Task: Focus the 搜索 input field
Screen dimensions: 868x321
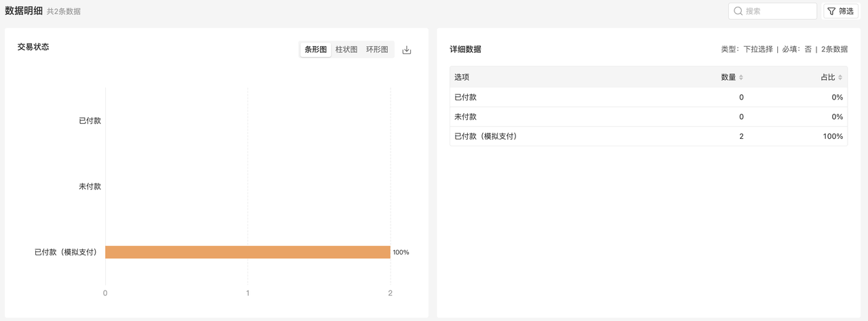Action: pyautogui.click(x=772, y=12)
